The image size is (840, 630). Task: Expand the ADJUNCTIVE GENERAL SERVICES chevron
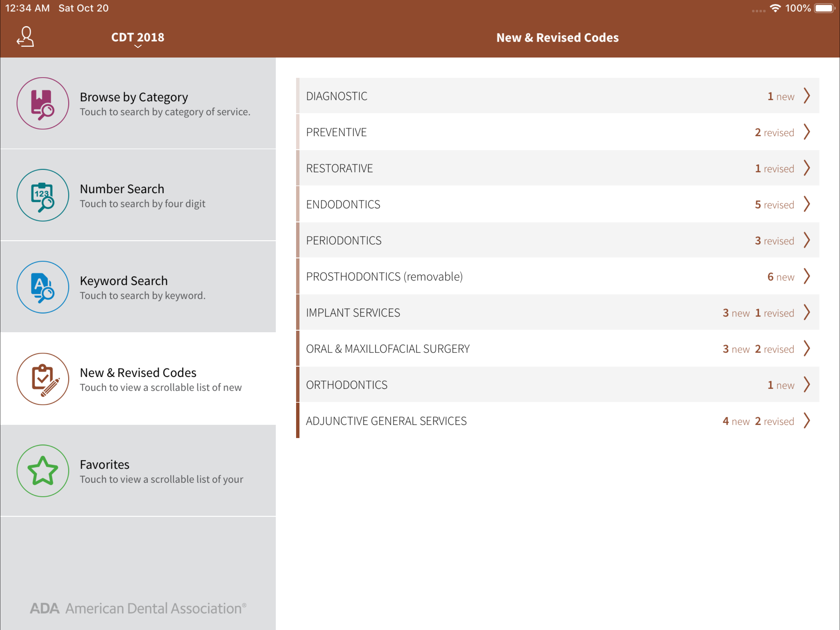[x=807, y=421]
